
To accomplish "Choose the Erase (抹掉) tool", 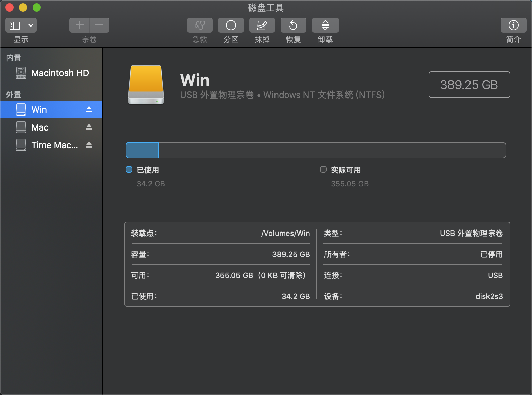I will point(262,25).
